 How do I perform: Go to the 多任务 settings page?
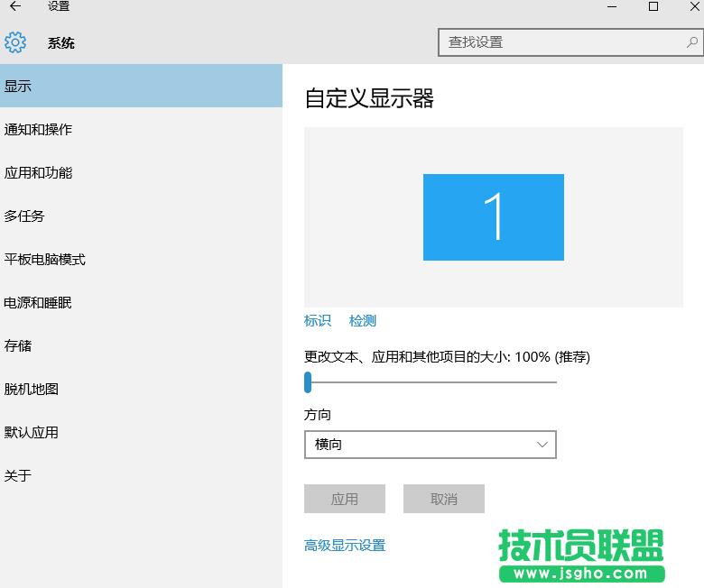tap(24, 216)
